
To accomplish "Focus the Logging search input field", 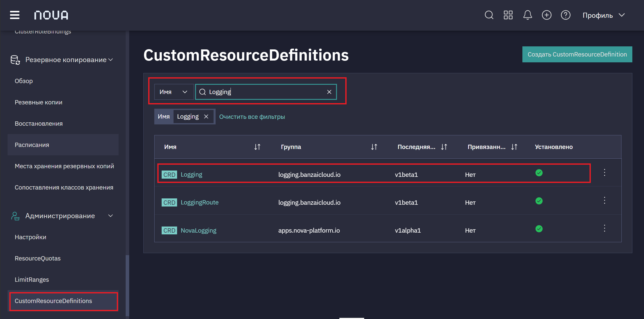I will pyautogui.click(x=266, y=92).
